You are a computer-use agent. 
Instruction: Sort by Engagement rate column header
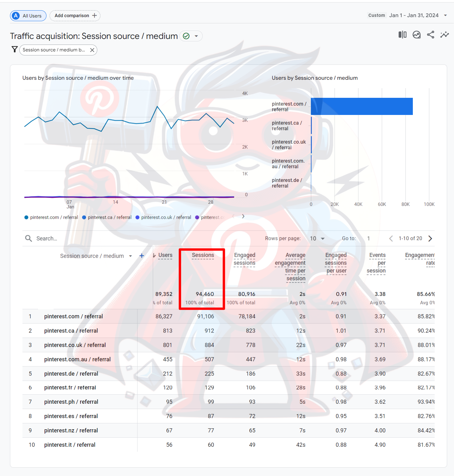pos(420,259)
